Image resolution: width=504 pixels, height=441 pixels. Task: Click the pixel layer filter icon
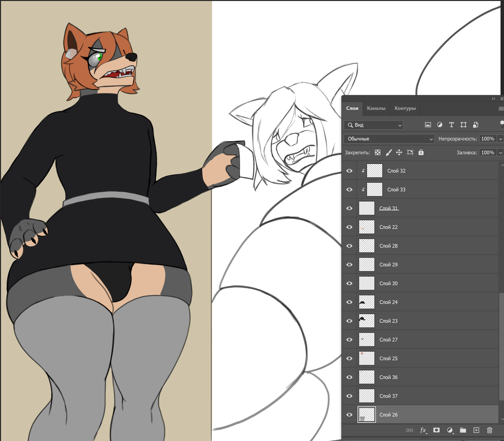(x=428, y=125)
